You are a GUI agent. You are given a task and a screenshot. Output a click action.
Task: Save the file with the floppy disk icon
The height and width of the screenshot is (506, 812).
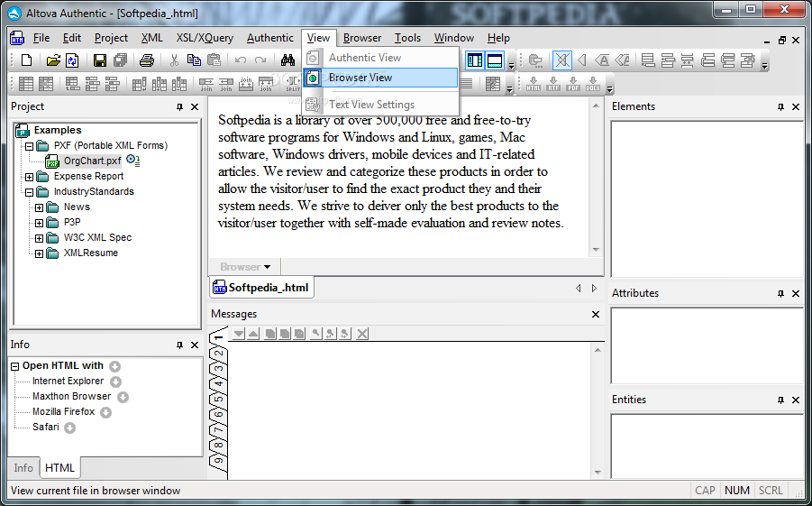tap(99, 60)
